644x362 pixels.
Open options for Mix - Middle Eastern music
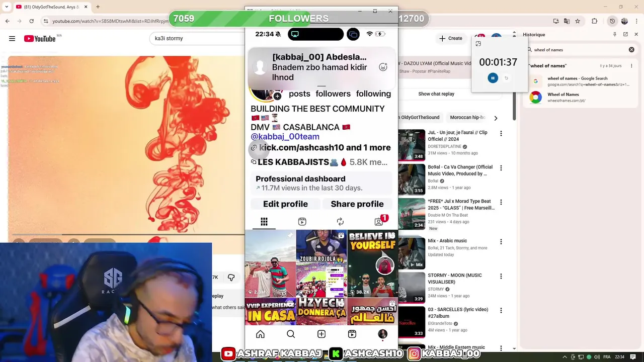click(x=501, y=348)
